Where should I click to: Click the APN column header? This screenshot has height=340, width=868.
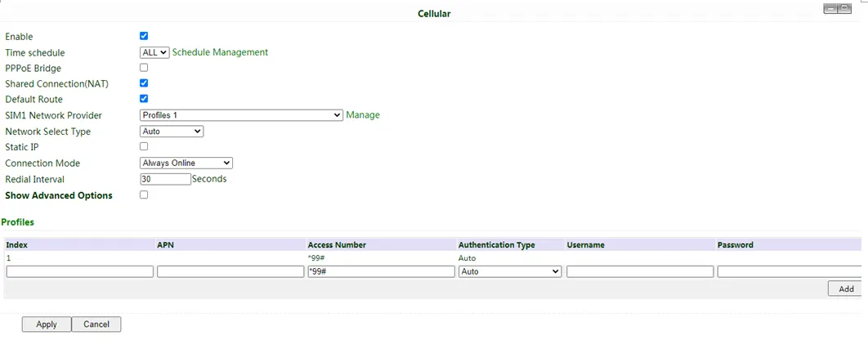coord(166,244)
